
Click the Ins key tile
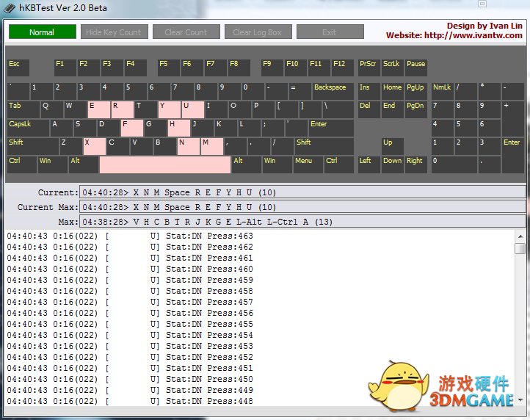(369, 91)
